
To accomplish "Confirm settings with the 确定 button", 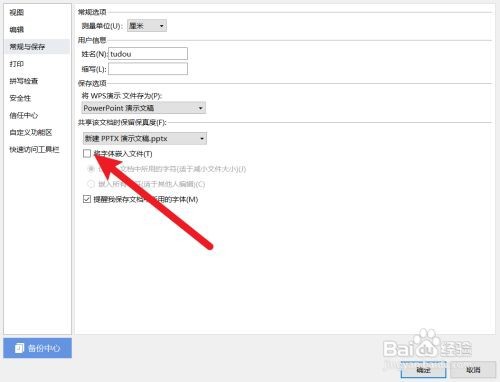I will pos(423,370).
